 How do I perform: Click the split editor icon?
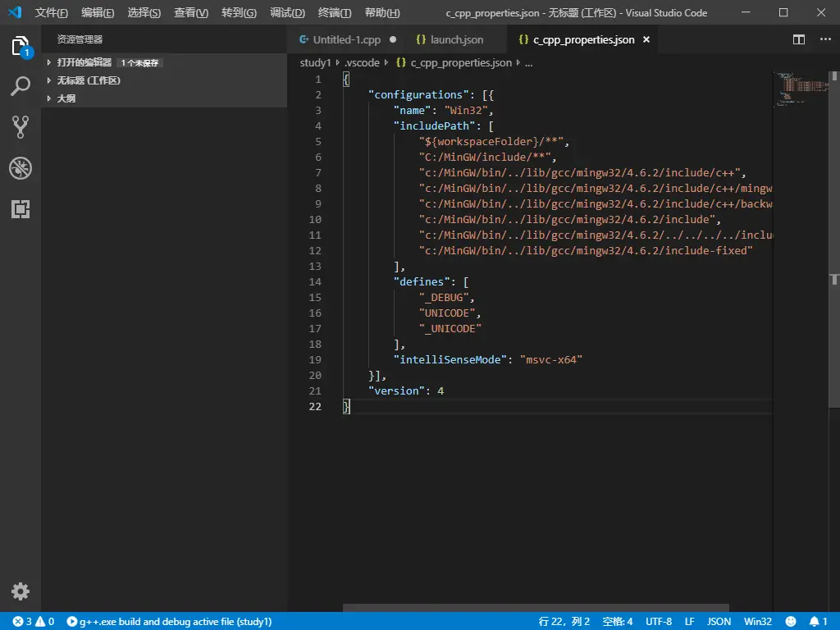tap(799, 39)
